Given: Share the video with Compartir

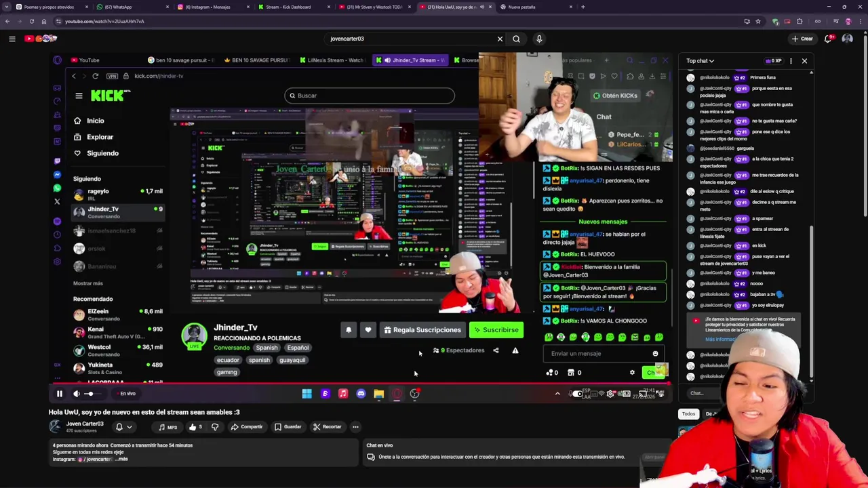Looking at the screenshot, I should point(246,427).
